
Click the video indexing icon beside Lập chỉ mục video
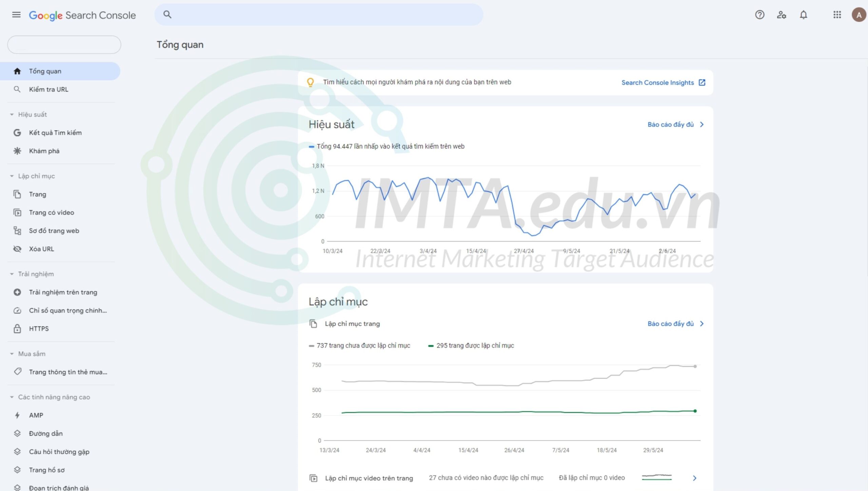[313, 478]
